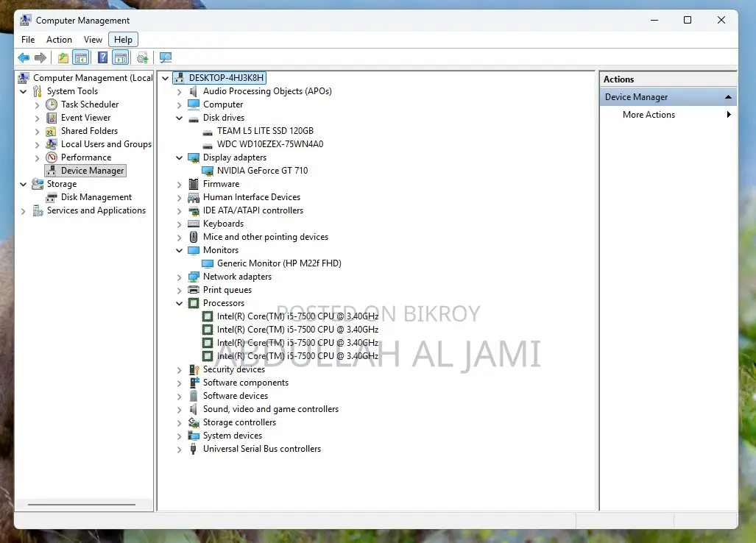Select Computer Management (Local) root node
Screen dimensions: 756x543
tap(93, 78)
